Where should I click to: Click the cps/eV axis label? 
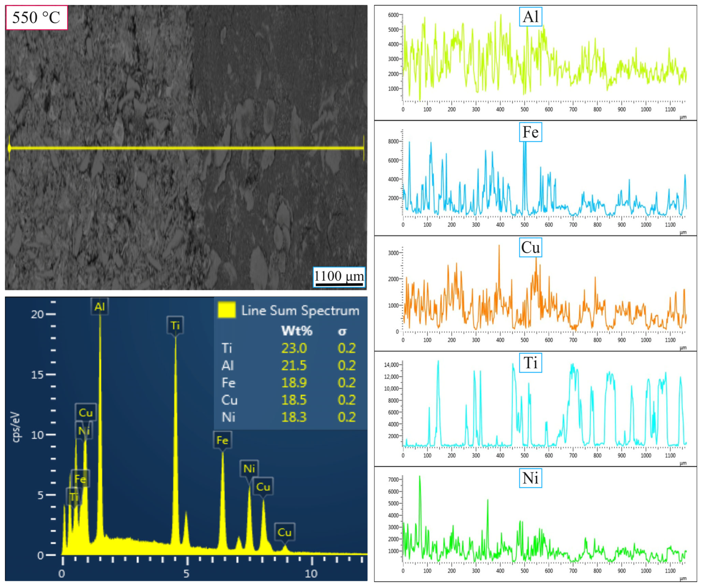(x=16, y=427)
